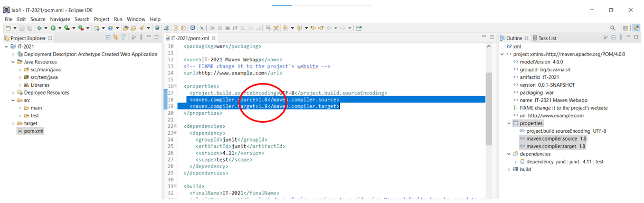Click the Quick Access magnifier icon
This screenshot has width=644, height=203.
point(613,28)
